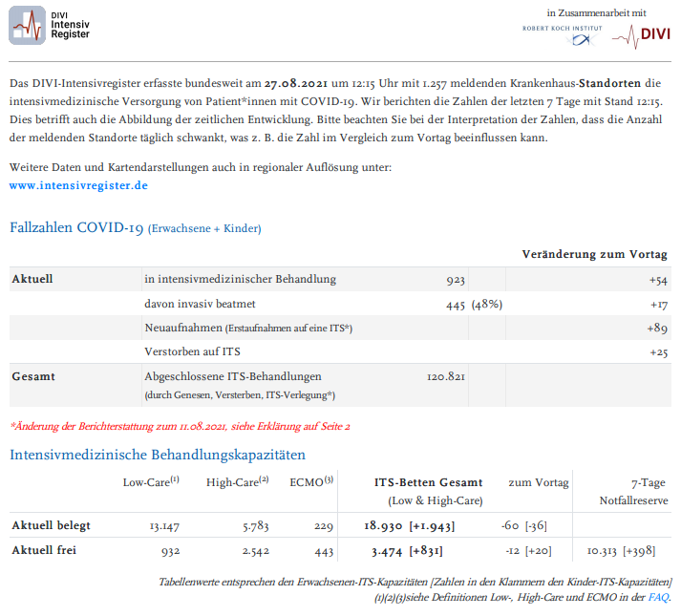Select the ECMO column header
This screenshot has width=681, height=616.
pos(311,482)
